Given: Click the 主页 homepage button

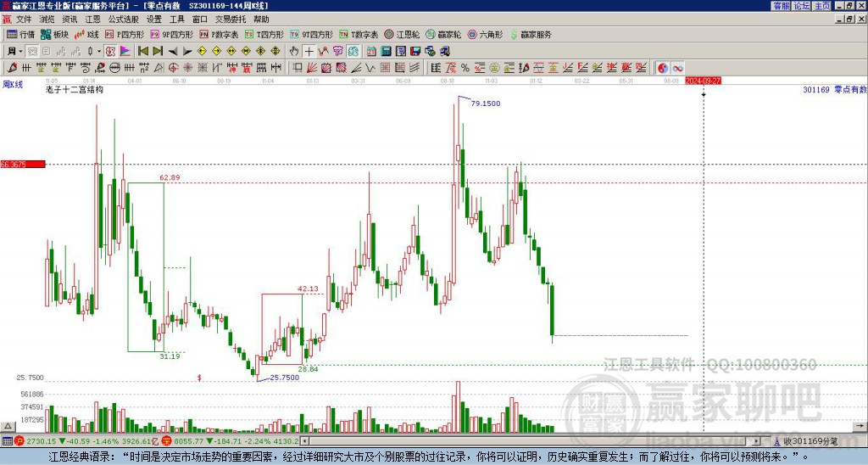Looking at the screenshot, I should 821,6.
